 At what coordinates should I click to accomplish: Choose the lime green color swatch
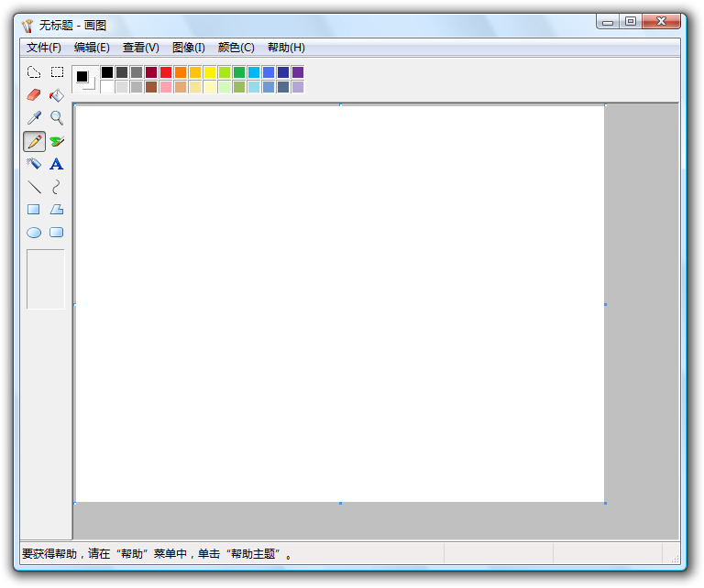(x=225, y=72)
